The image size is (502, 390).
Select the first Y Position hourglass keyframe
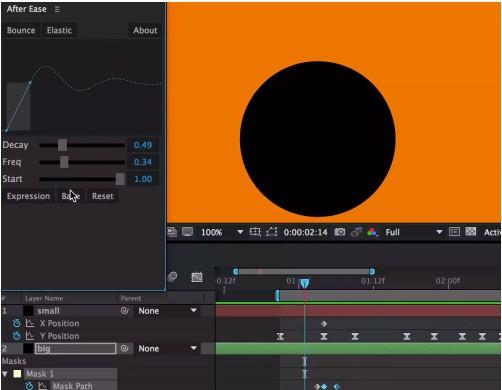point(280,336)
